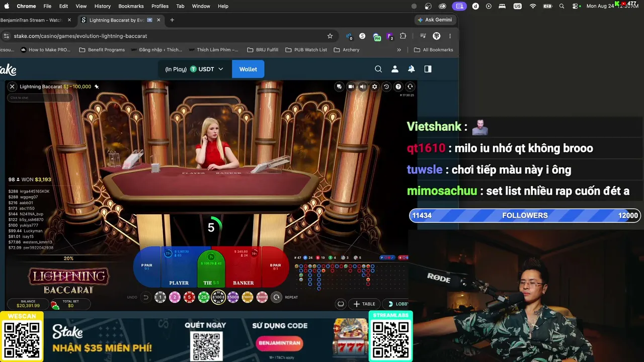Bet on the B PAIR side spot

click(x=275, y=266)
